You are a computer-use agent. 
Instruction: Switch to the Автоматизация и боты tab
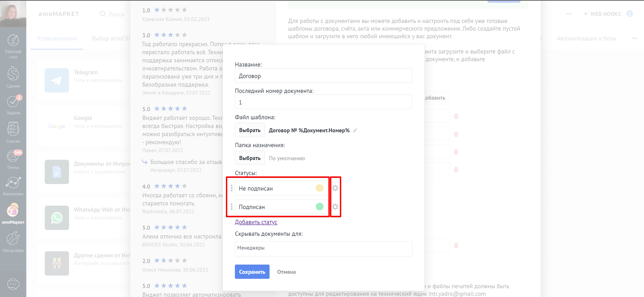(x=586, y=38)
